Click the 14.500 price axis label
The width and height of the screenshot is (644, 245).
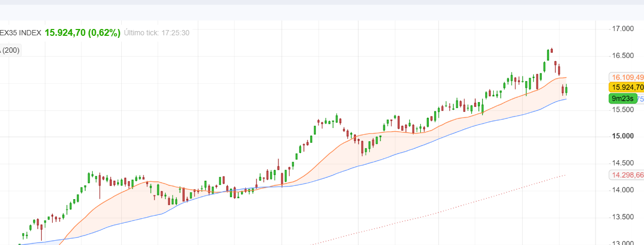622,163
